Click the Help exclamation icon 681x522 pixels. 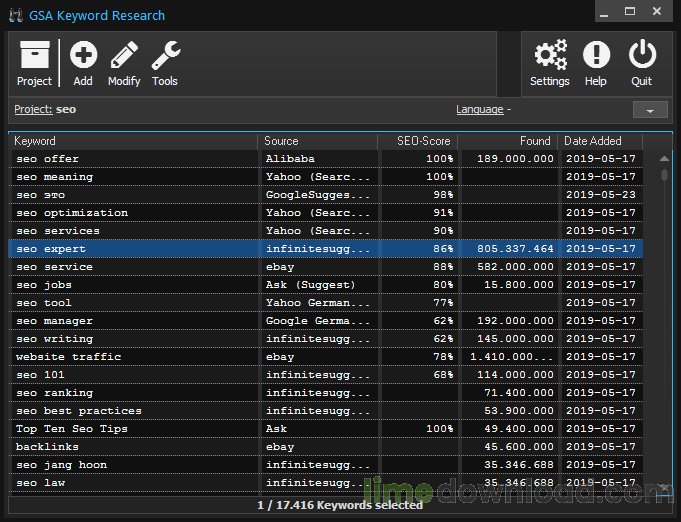tap(596, 63)
